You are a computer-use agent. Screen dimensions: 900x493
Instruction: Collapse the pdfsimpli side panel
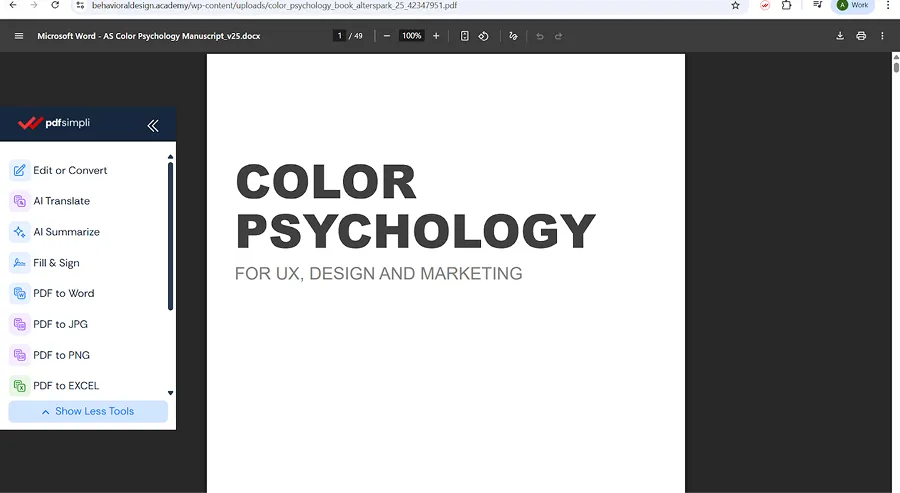click(x=153, y=125)
